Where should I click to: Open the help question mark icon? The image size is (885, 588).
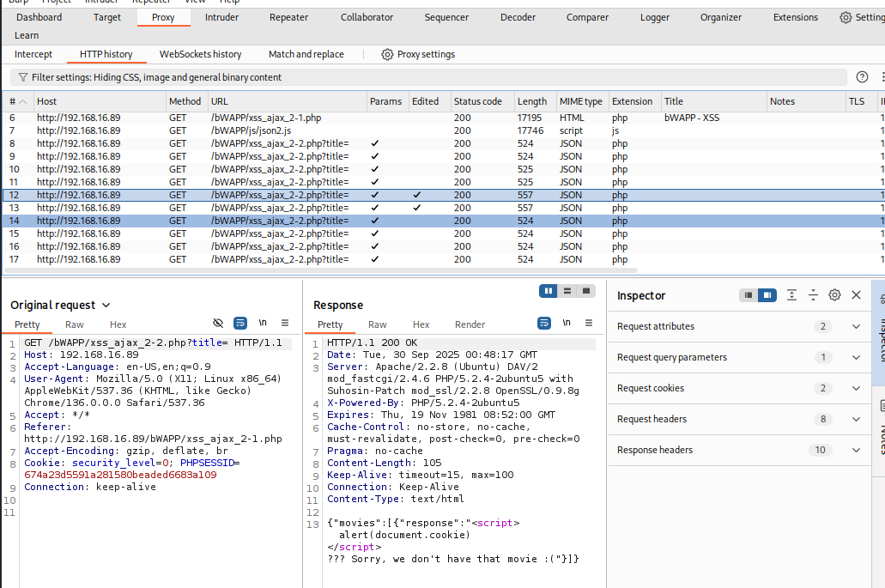click(x=862, y=77)
